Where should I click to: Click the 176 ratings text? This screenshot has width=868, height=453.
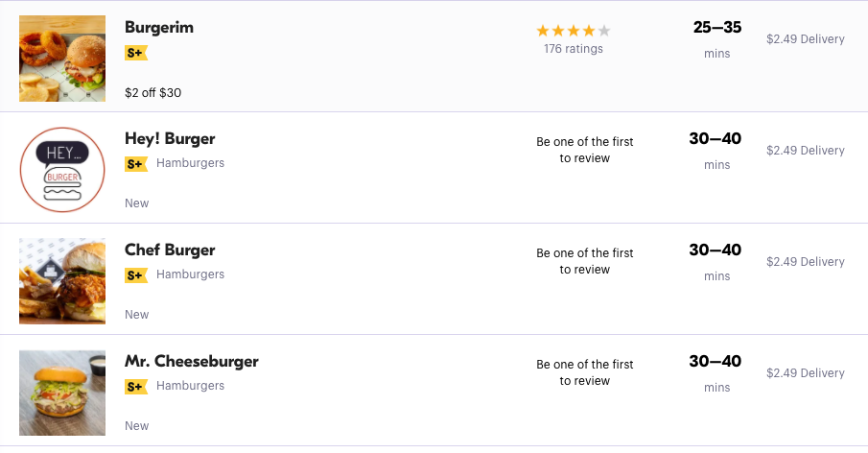click(x=573, y=49)
